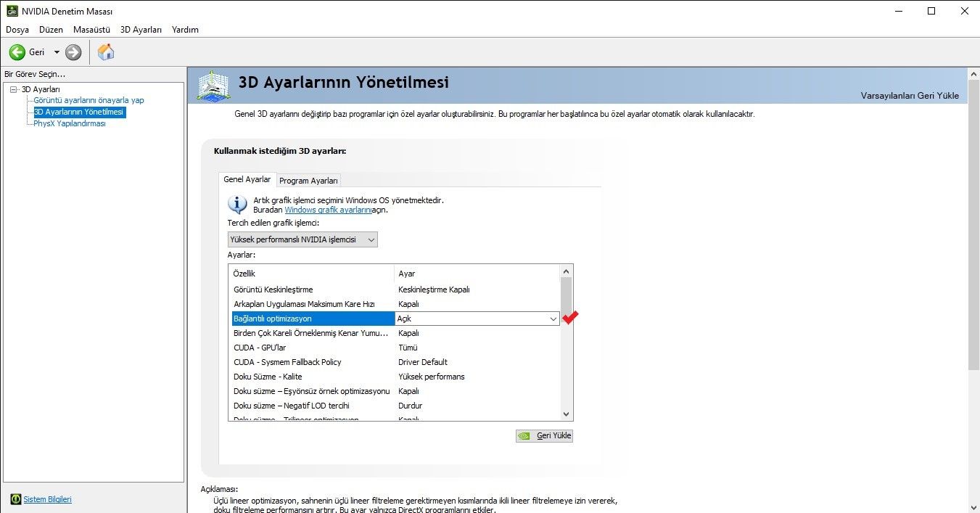Open Yüksek performanslı NVIDIA işlemcisi dropdown
This screenshot has height=513, width=980.
click(302, 239)
